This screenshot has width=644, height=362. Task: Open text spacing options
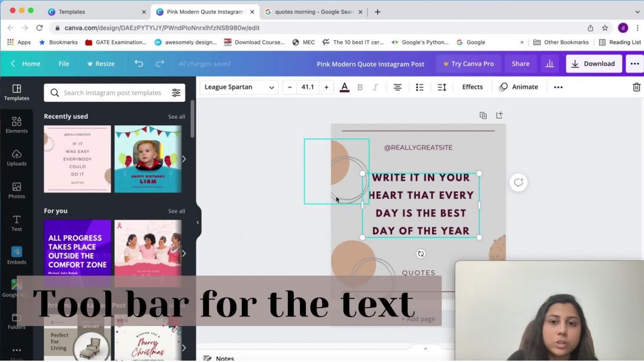[442, 88]
